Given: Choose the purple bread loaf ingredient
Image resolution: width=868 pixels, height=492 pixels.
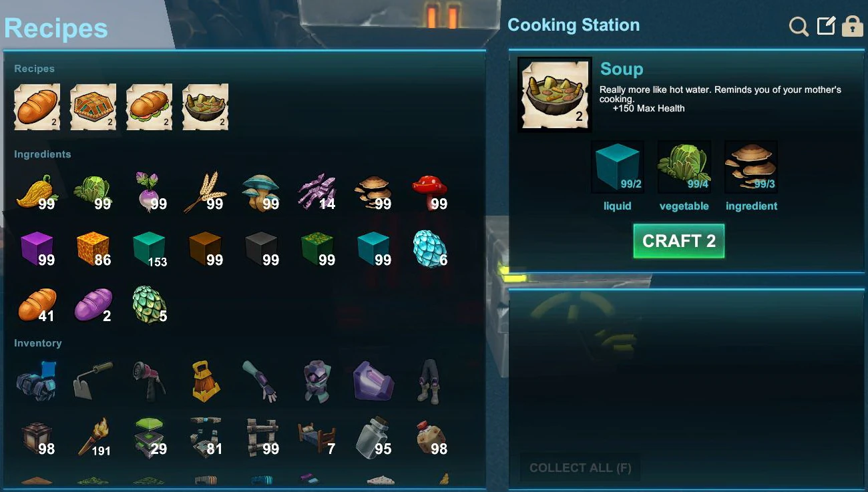Looking at the screenshot, I should tap(93, 305).
